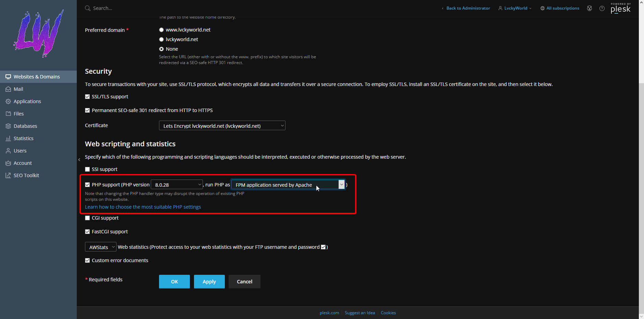Enable the SSI support checkbox

click(x=87, y=169)
